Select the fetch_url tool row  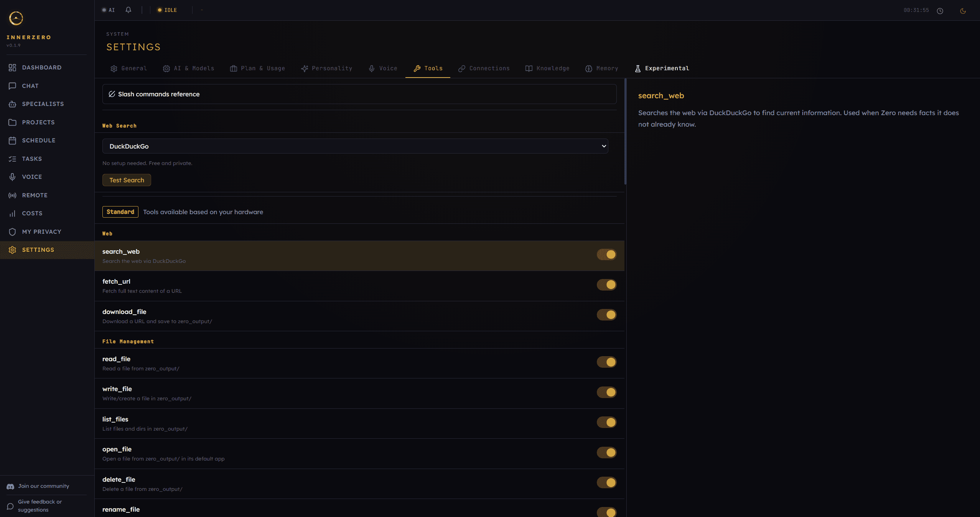[359, 286]
